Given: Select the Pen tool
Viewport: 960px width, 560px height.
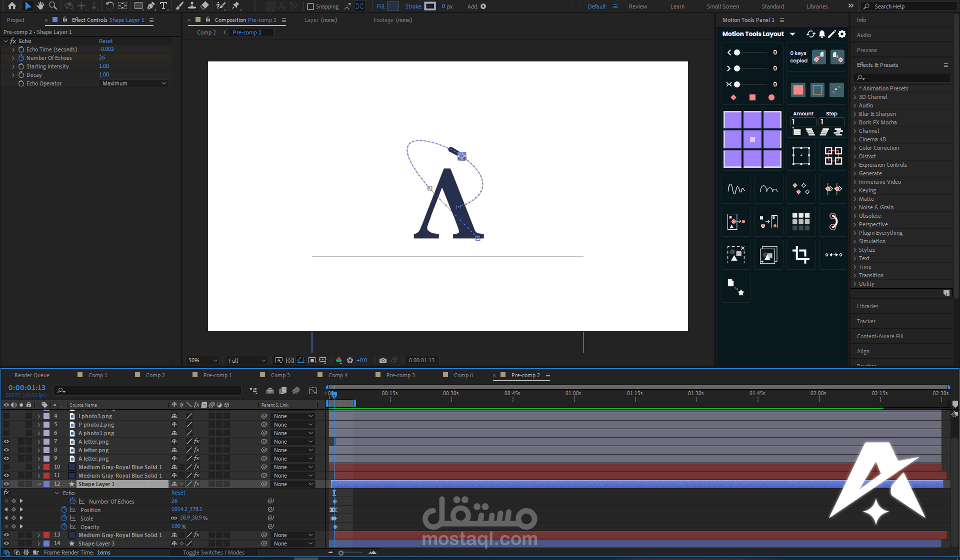Looking at the screenshot, I should point(150,6).
